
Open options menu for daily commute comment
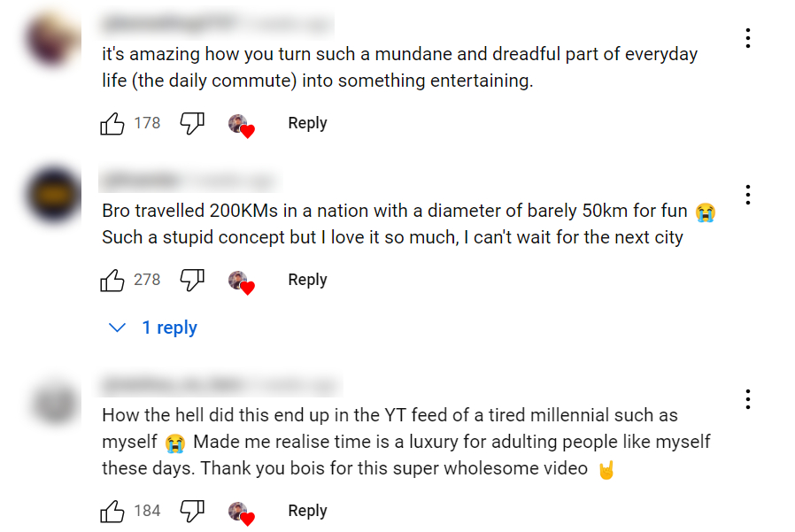click(748, 38)
